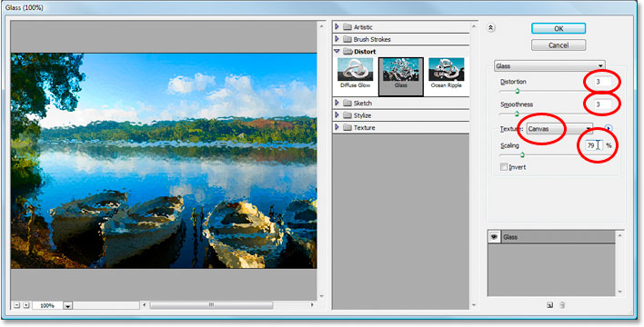Open the zoom percentage dropdown arrow
Image resolution: width=644 pixels, height=327 pixels.
tap(68, 306)
